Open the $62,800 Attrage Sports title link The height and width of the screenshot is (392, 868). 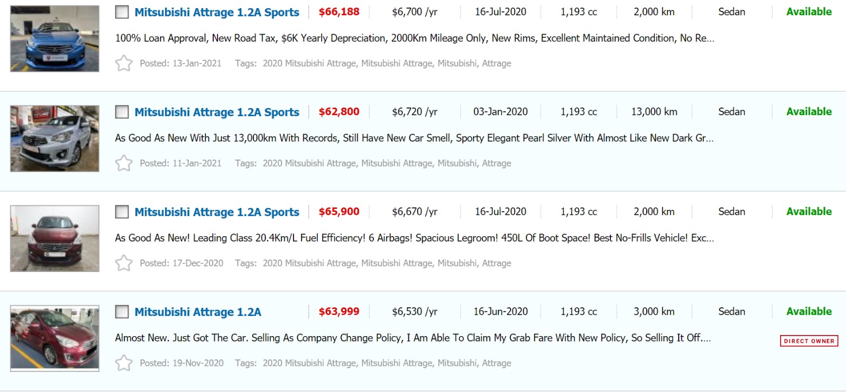(x=216, y=112)
